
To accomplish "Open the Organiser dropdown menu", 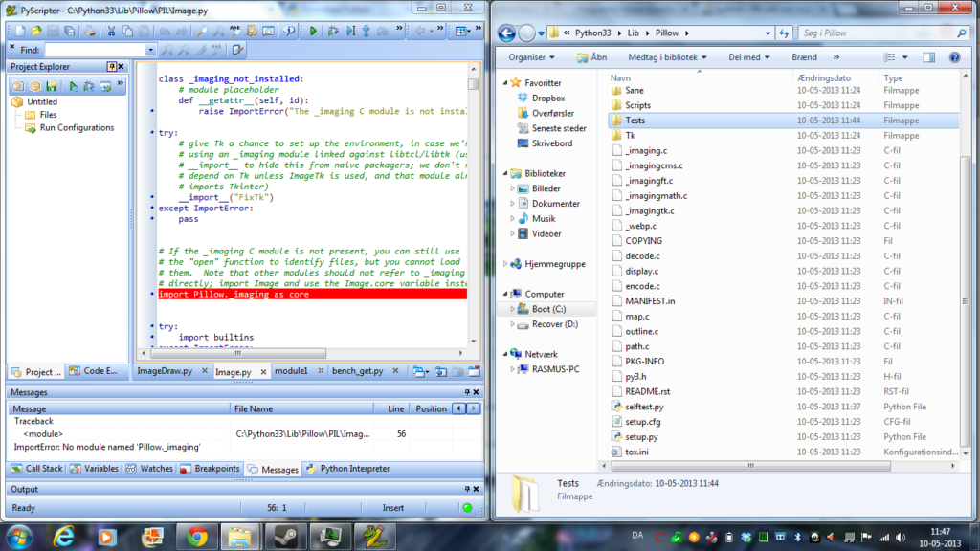I will click(x=531, y=57).
